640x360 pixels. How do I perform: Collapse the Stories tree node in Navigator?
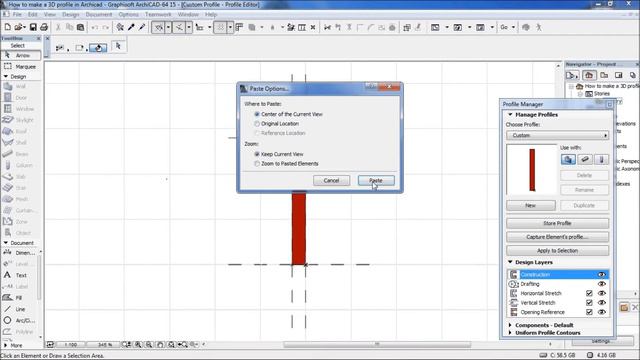(x=580, y=94)
